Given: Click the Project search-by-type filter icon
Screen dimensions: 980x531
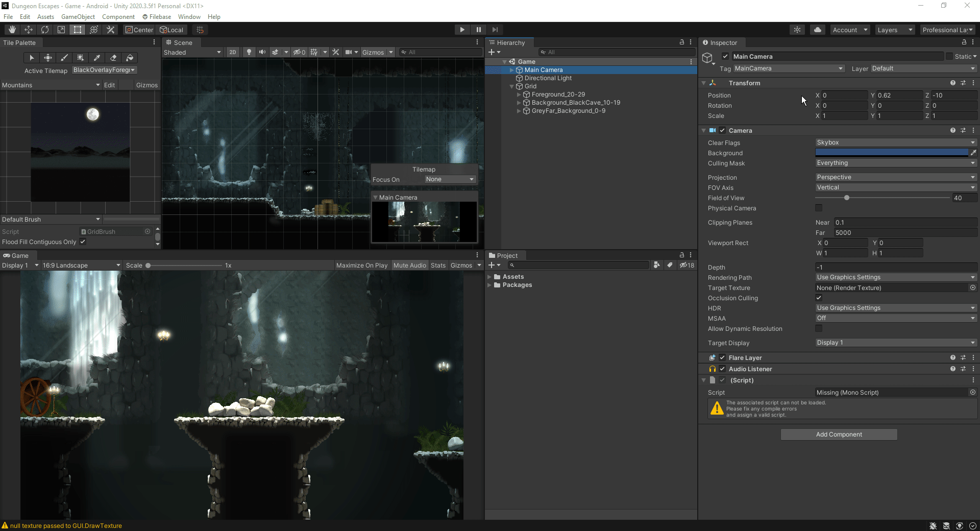Looking at the screenshot, I should (657, 265).
